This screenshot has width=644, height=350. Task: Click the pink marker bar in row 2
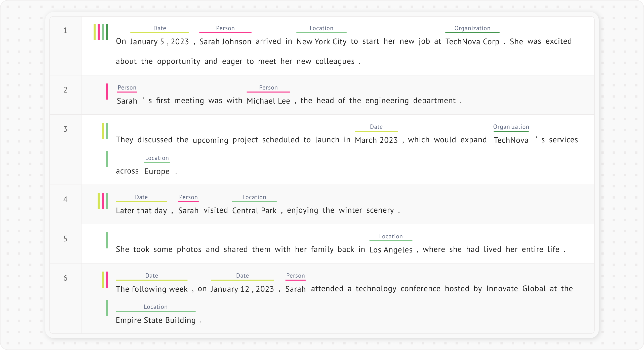(107, 92)
